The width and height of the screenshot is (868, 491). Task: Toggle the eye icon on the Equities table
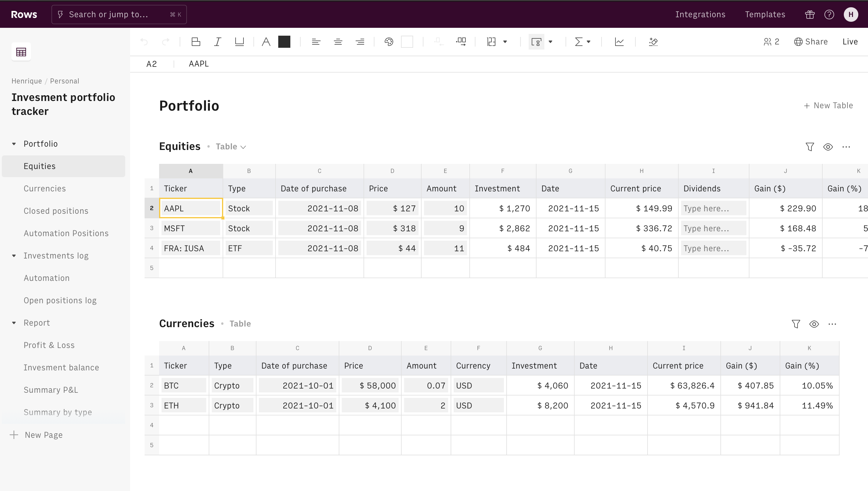tap(828, 147)
